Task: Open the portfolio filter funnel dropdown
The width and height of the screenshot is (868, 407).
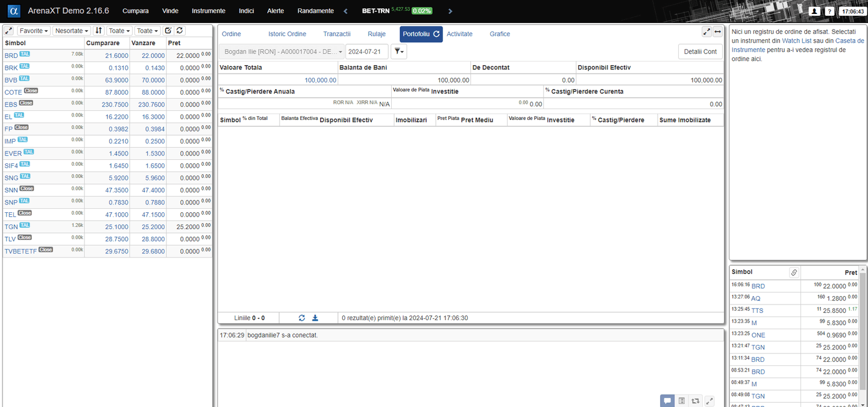Action: pos(398,52)
